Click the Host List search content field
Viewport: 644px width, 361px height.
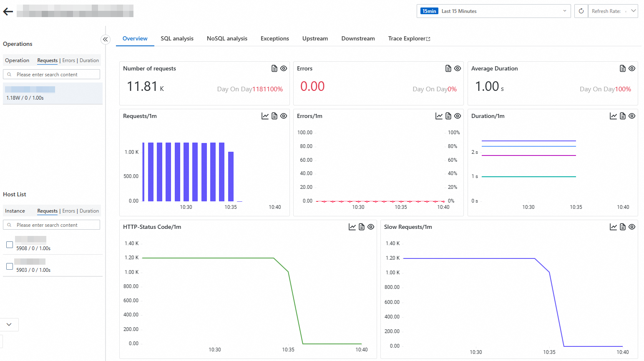tap(52, 225)
